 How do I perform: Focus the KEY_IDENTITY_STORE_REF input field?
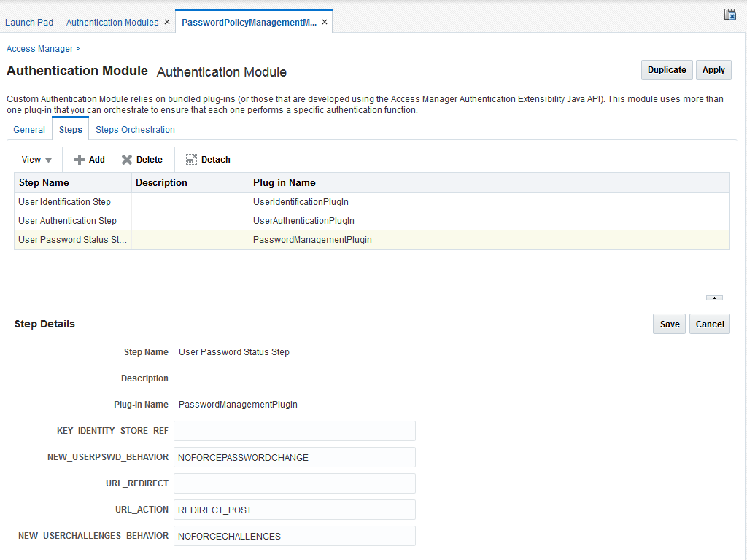point(295,431)
